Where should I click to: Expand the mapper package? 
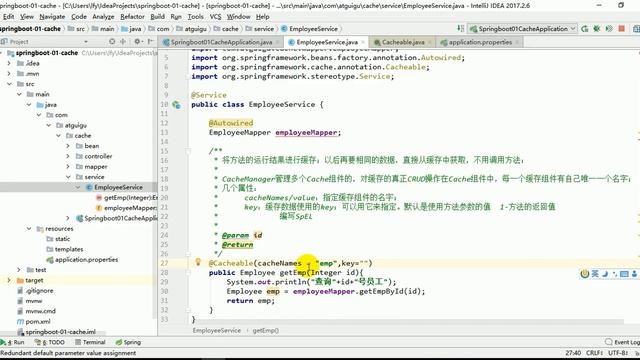click(x=68, y=167)
